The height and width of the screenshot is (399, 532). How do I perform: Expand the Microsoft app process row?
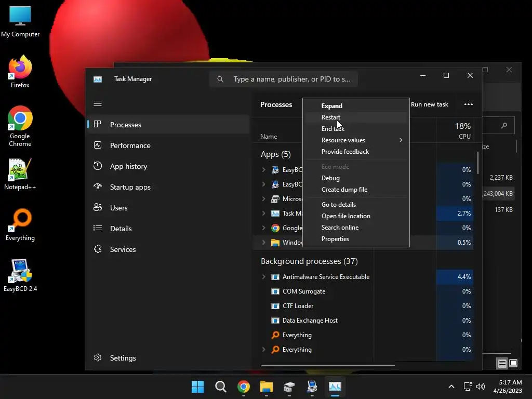pos(263,199)
